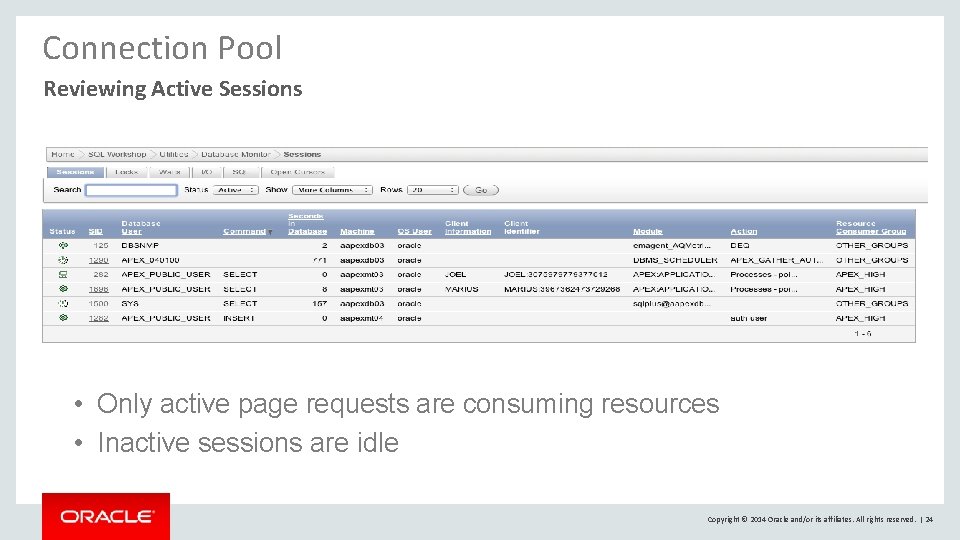The height and width of the screenshot is (540, 960).
Task: Click the 1 - 6 pagination text
Action: (863, 334)
